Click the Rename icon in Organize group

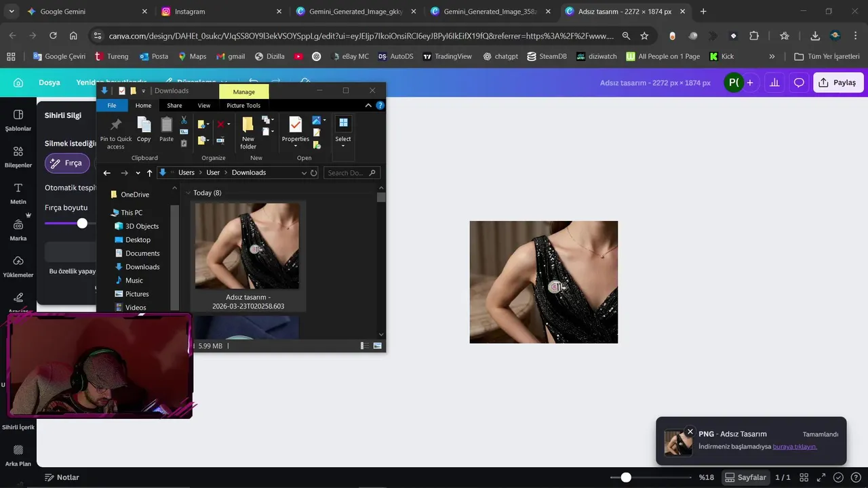[x=220, y=140]
